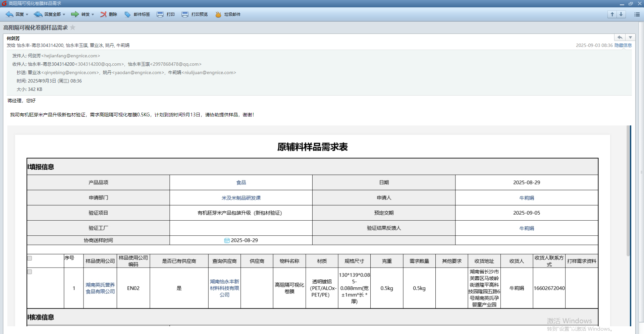This screenshot has width=644, height=334.
Task: Go to previous email with up arrow
Action: 612,14
